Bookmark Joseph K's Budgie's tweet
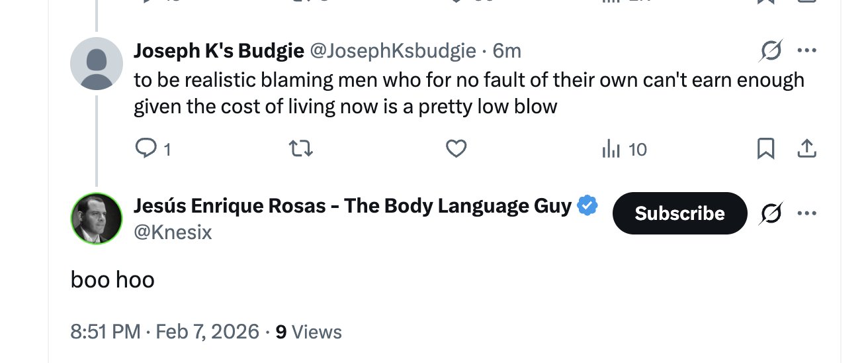The height and width of the screenshot is (363, 868). click(765, 150)
